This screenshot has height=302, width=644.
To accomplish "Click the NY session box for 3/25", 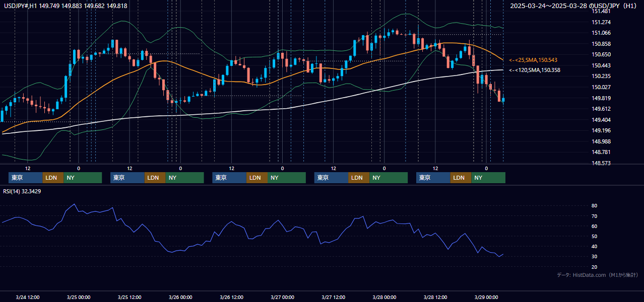I will [x=184, y=178].
